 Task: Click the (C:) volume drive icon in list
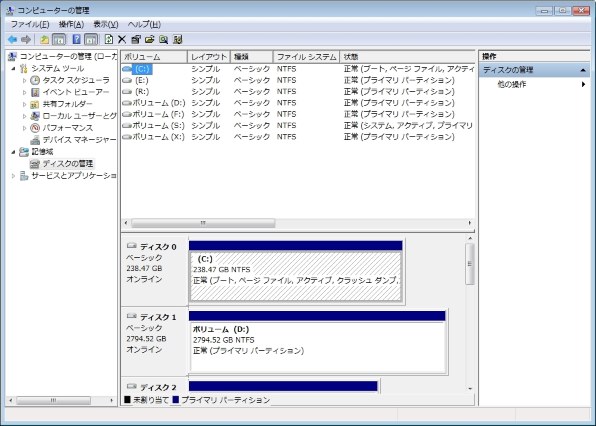[127, 69]
